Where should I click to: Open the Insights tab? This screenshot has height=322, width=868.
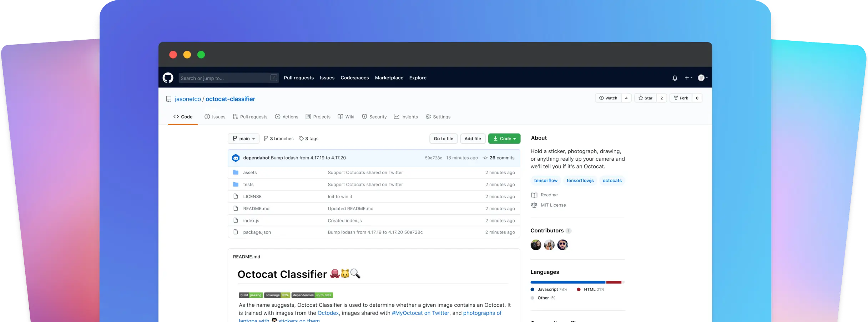tap(406, 117)
